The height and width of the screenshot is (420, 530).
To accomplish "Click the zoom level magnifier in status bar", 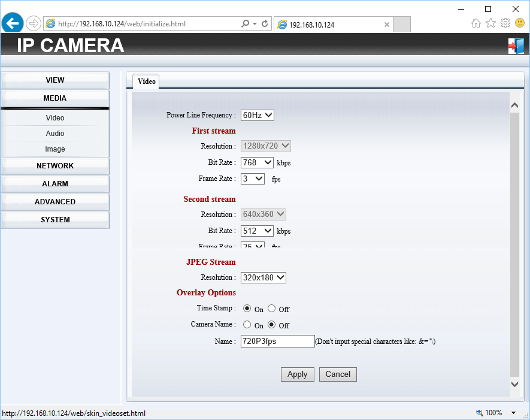I will [x=479, y=413].
